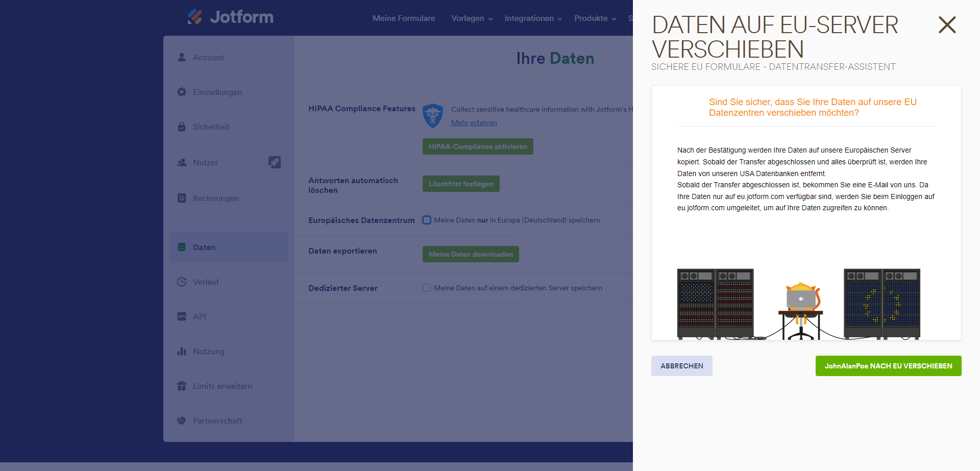Click the Rechnungen invoice icon

point(182,198)
